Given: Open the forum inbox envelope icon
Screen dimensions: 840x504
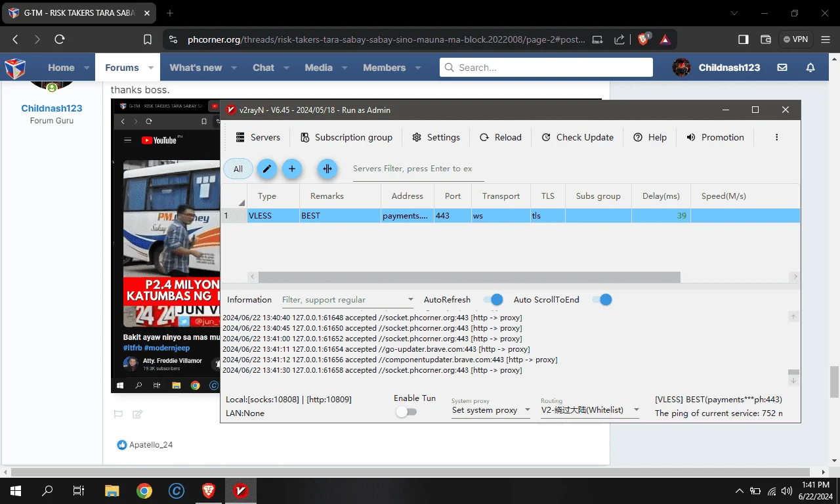Looking at the screenshot, I should tap(782, 68).
